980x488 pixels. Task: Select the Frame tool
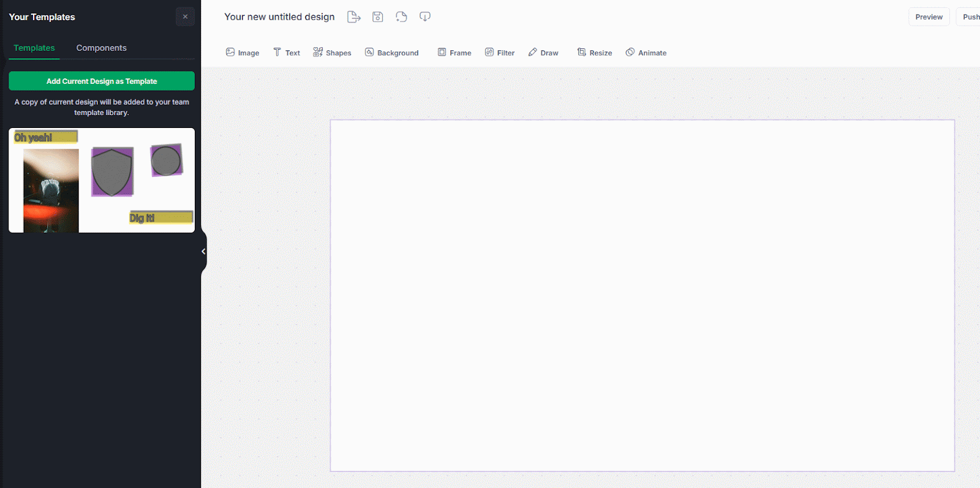(x=454, y=53)
